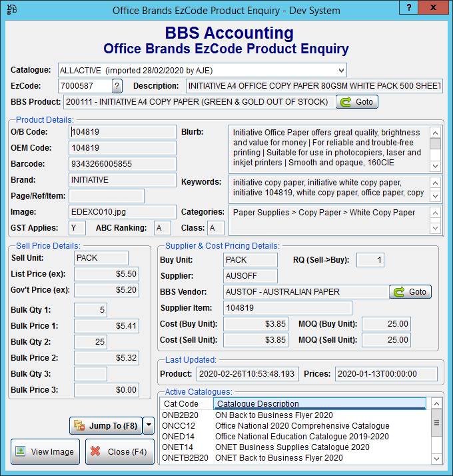Click the Blurb scroll up arrow
The height and width of the screenshot is (476, 453).
coord(436,133)
